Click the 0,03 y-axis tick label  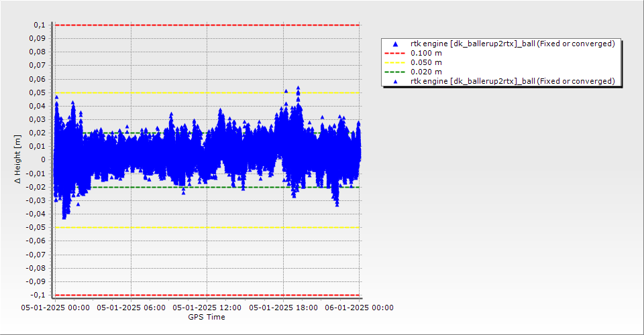(38, 120)
